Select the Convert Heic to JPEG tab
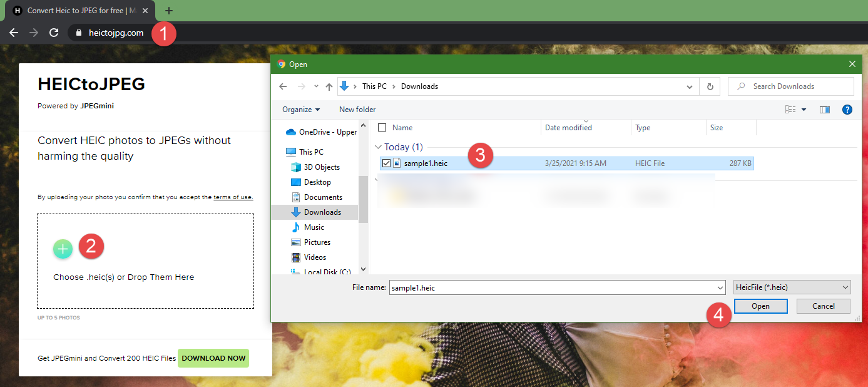This screenshot has width=868, height=387. (81, 11)
